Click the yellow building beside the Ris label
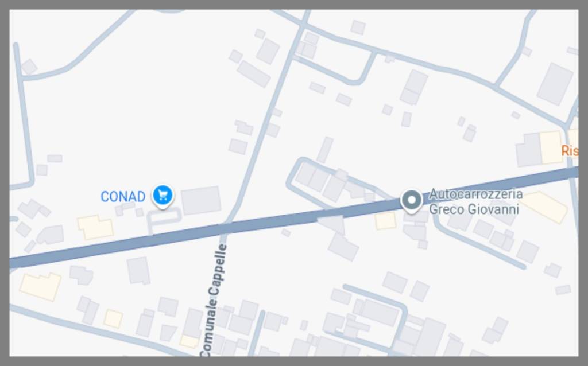Viewport: 588px width, 366px height. [551, 147]
